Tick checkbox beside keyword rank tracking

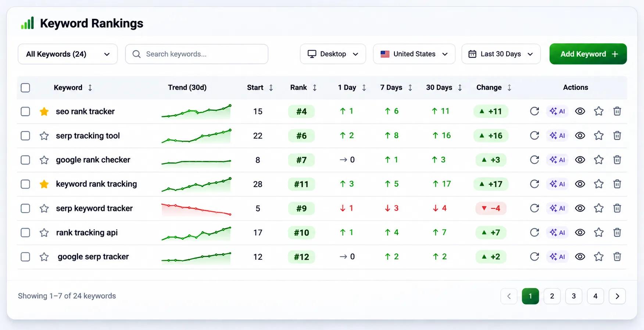(25, 184)
